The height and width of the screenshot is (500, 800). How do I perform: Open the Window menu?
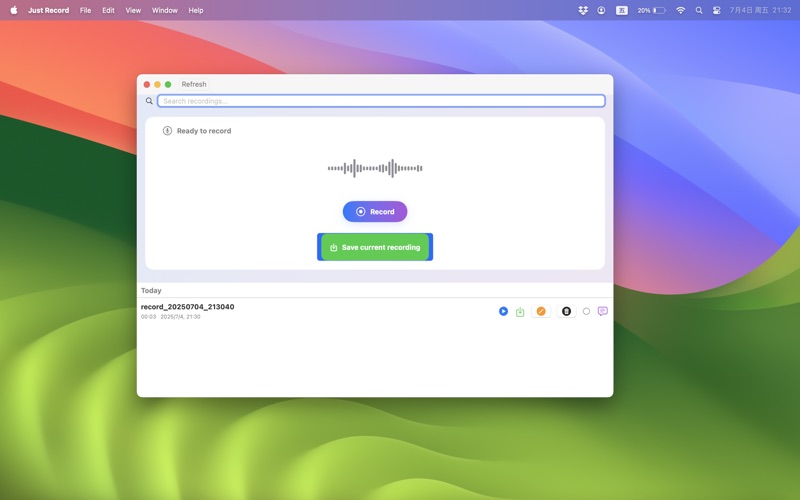(165, 10)
